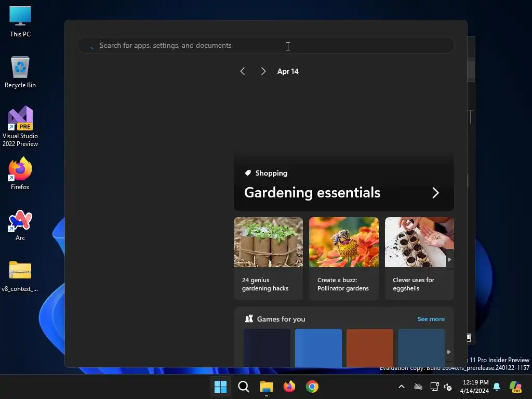532x399 pixels.
Task: Launch Firefox from the taskbar
Action: 289,387
